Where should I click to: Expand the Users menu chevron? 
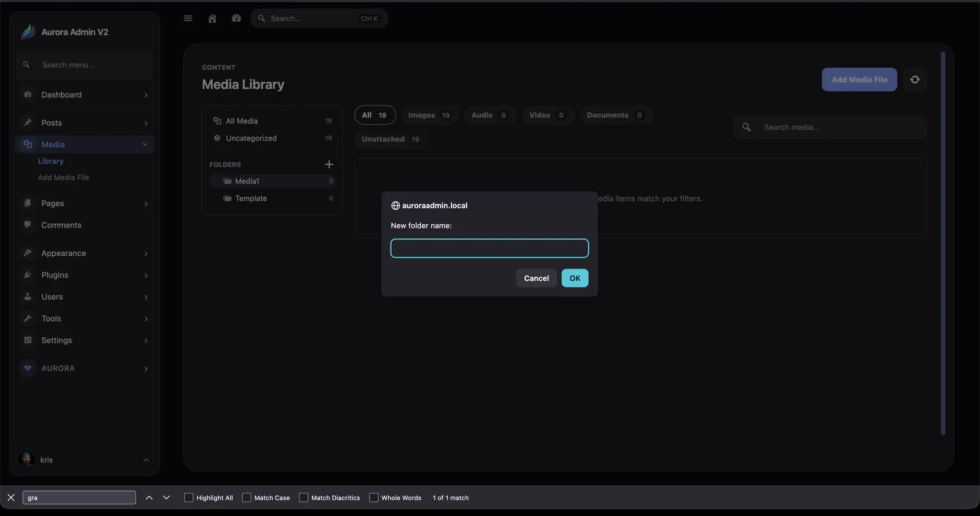(146, 297)
